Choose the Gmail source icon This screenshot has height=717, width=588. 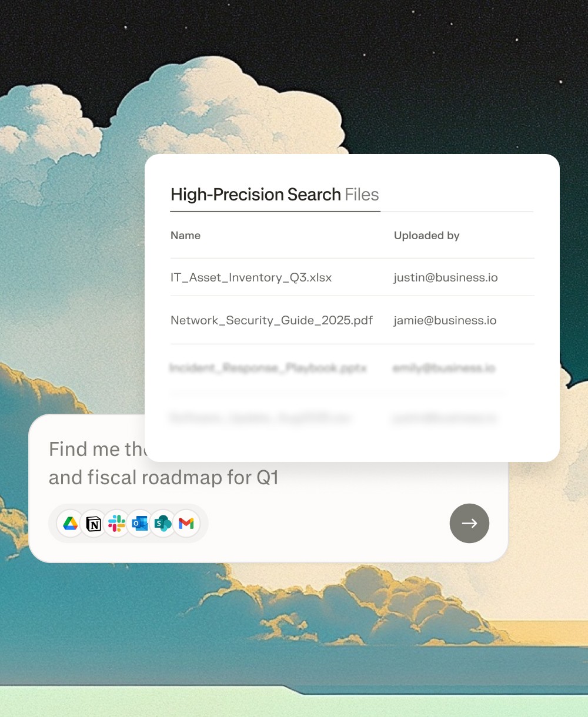pos(186,523)
